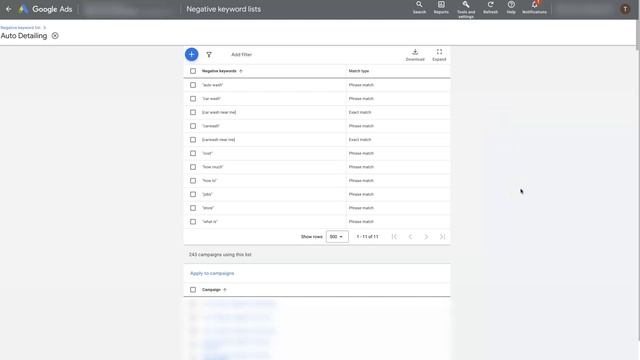Select all campaigns checkbox
The width and height of the screenshot is (640, 360).
pyautogui.click(x=193, y=290)
